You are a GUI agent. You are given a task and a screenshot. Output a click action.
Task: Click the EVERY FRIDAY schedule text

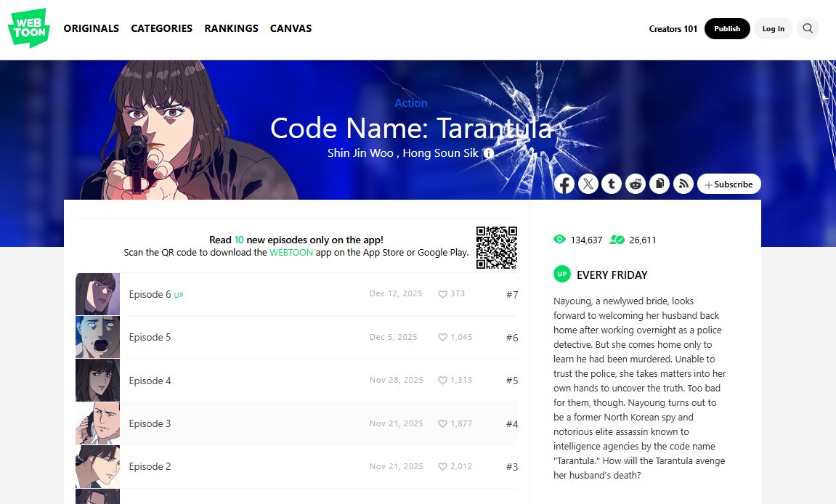612,275
